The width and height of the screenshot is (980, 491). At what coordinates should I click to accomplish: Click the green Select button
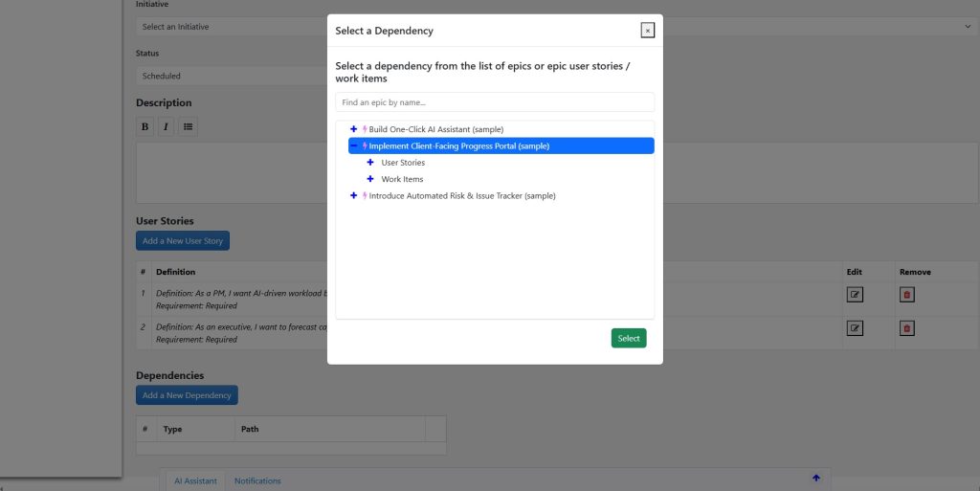tap(629, 338)
